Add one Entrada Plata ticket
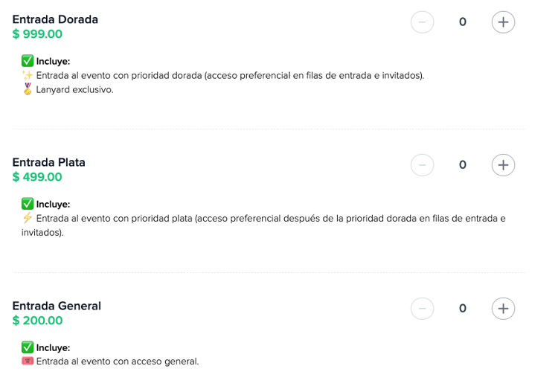This screenshot has width=558, height=392. pyautogui.click(x=503, y=165)
